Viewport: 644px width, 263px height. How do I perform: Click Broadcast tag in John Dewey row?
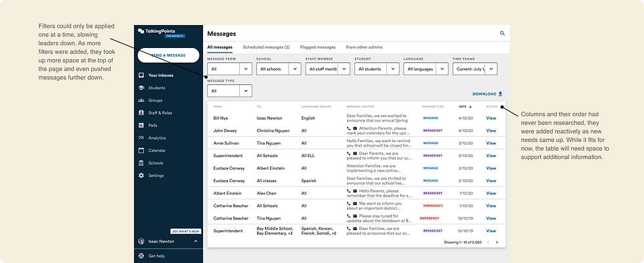(433, 131)
